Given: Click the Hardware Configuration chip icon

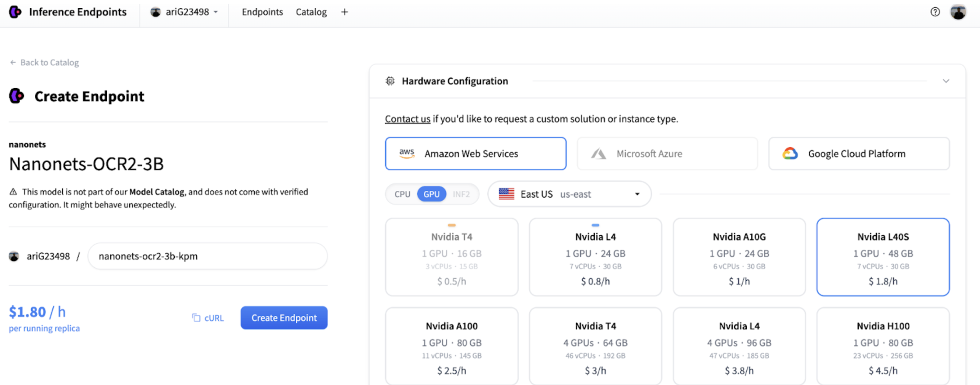Looking at the screenshot, I should tap(390, 81).
